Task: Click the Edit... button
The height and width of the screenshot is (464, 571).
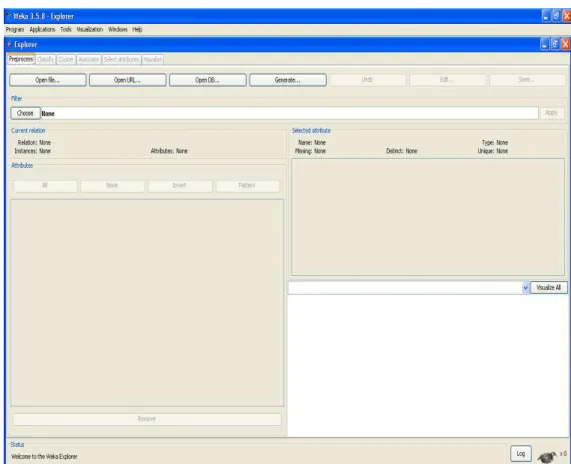Action: pyautogui.click(x=448, y=80)
